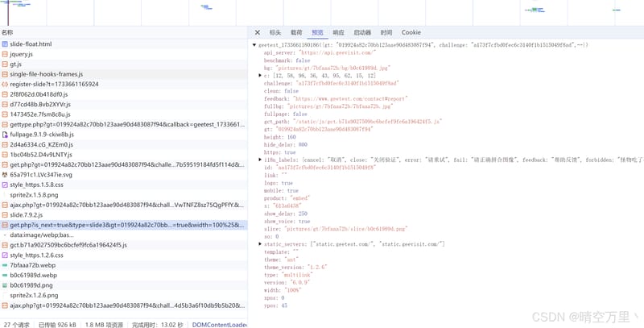Select 2d4a6334.cG_KZEm0.js request

tap(124, 145)
